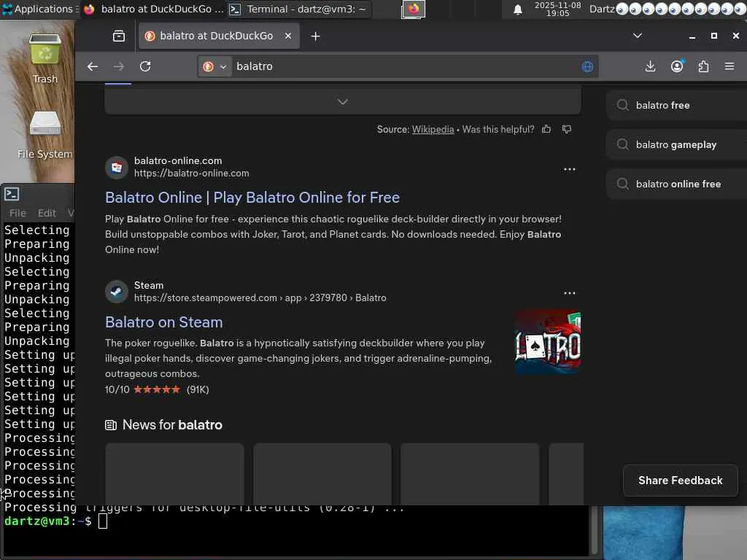Click the magnifier icon beside balatro free
Viewport: 747px width, 560px height.
point(622,105)
